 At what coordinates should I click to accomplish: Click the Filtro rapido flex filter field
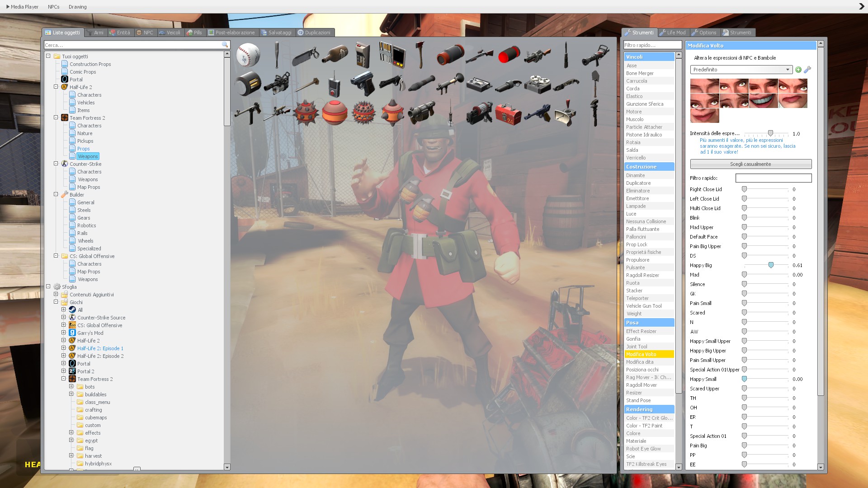(x=773, y=178)
